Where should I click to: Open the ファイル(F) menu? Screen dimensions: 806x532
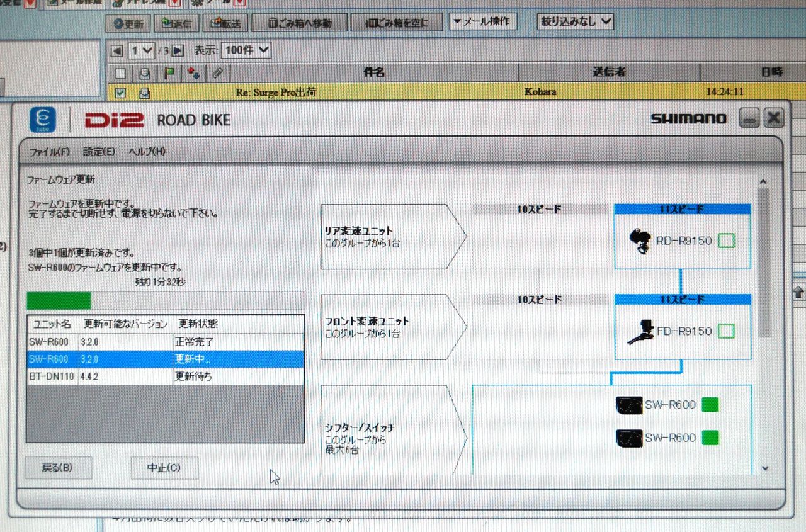point(50,152)
